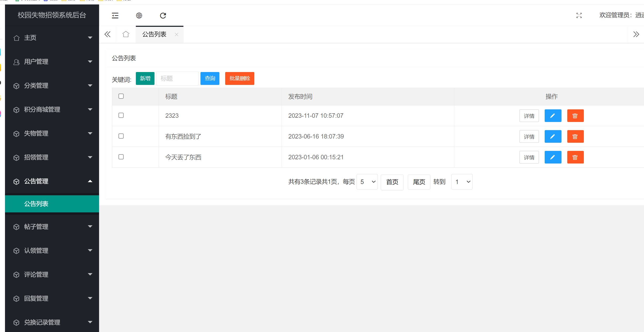Screen dimensions: 644x332
Task: Click the 标题 keyword search field
Action: (177, 78)
